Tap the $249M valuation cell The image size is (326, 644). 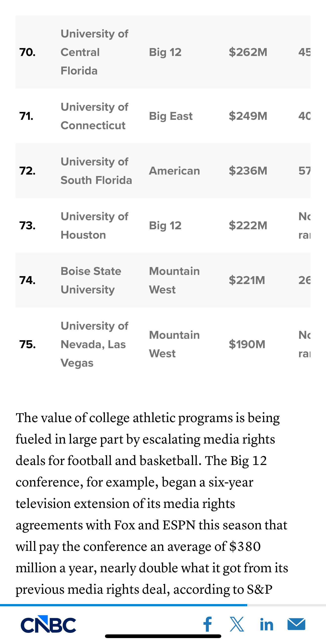(248, 116)
